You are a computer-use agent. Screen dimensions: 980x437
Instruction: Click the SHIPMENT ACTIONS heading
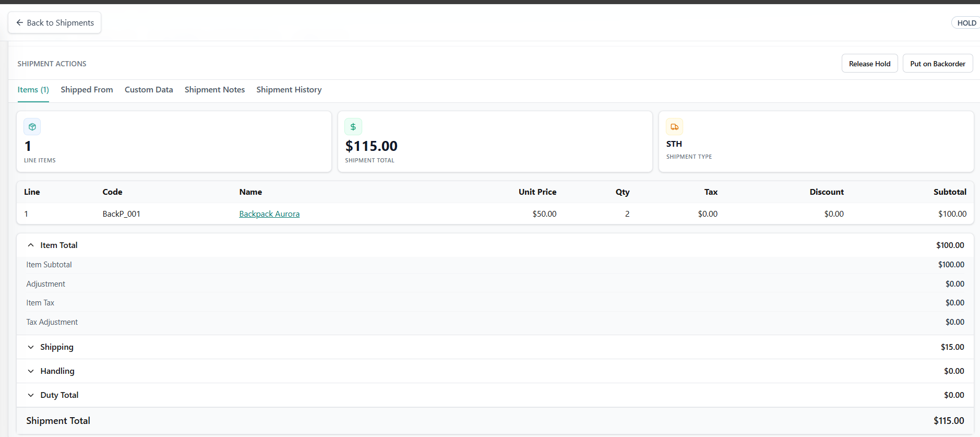tap(52, 64)
